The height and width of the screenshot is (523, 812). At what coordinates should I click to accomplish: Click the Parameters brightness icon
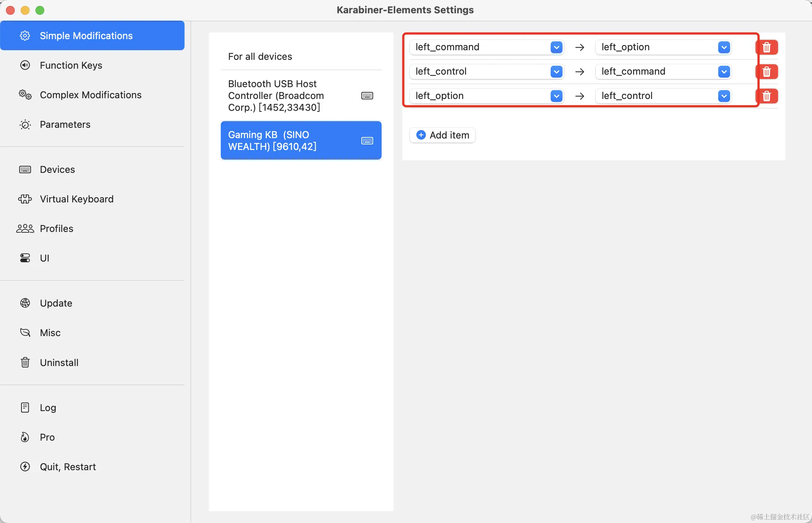point(25,124)
